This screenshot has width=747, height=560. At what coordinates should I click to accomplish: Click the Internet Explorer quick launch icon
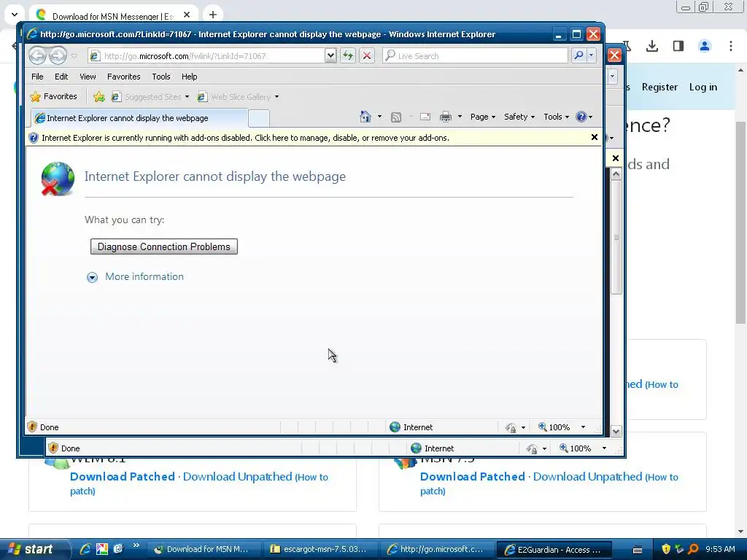point(85,549)
